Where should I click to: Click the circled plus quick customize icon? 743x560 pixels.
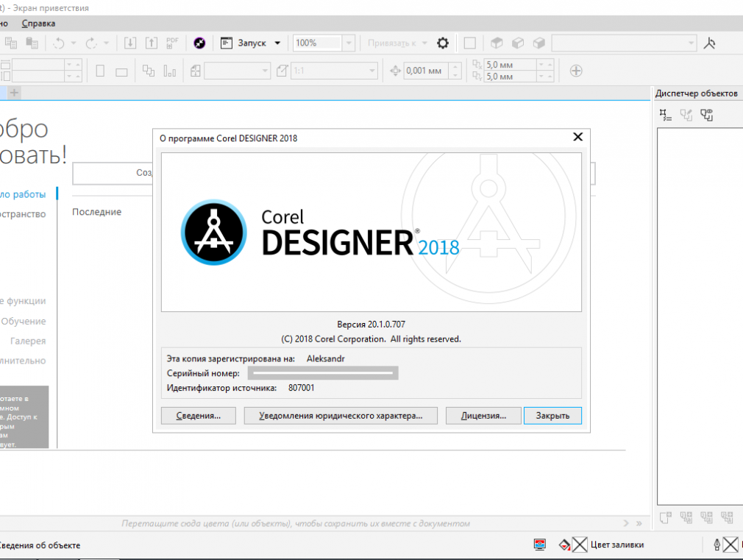(576, 71)
